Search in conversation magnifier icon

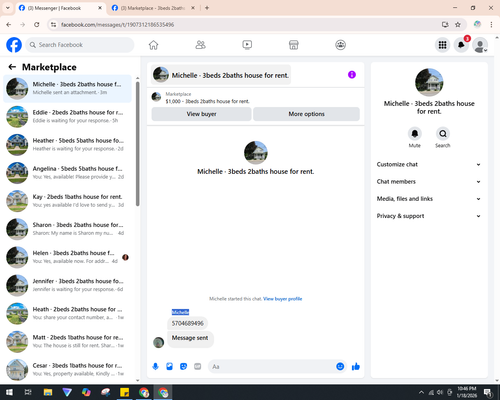click(443, 134)
